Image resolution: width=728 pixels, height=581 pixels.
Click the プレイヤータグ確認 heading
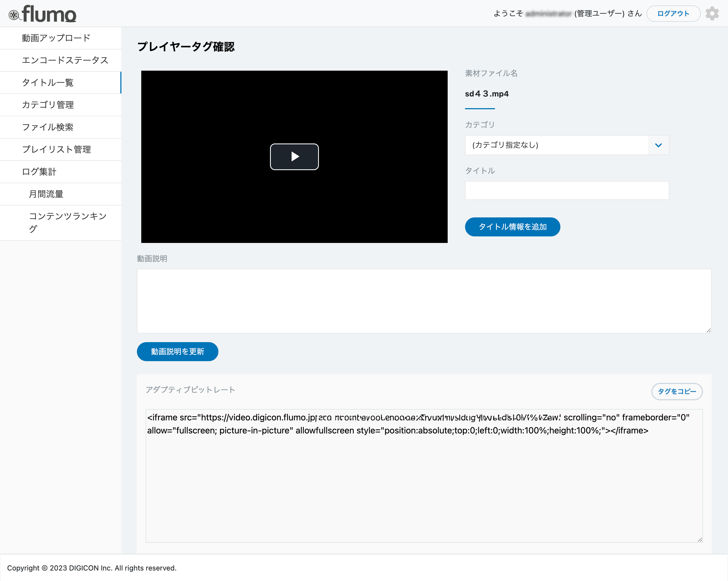186,47
